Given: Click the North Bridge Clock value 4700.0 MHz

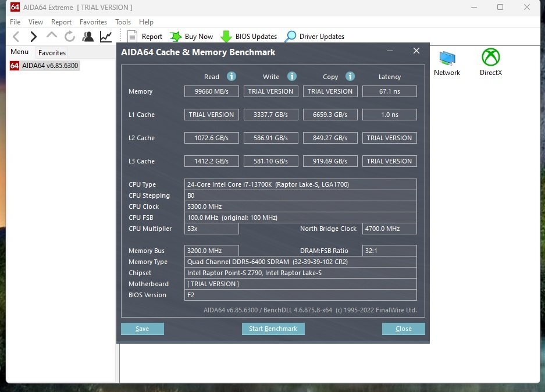Looking at the screenshot, I should coord(390,229).
